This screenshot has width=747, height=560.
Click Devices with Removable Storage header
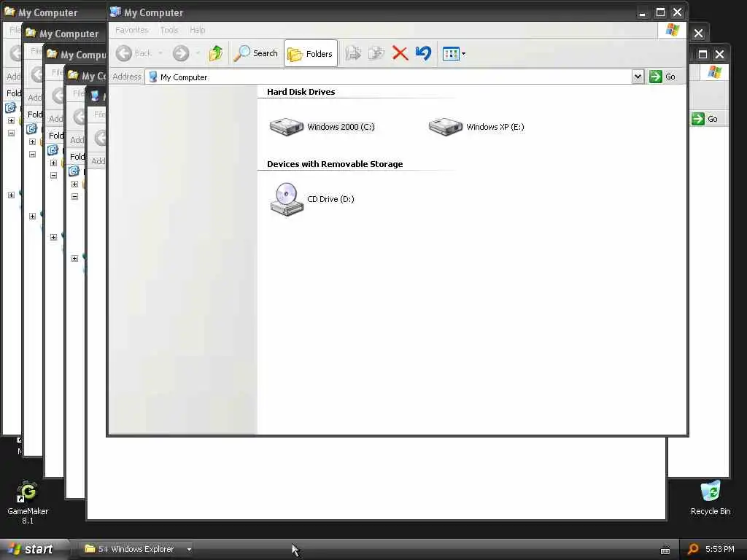(334, 164)
